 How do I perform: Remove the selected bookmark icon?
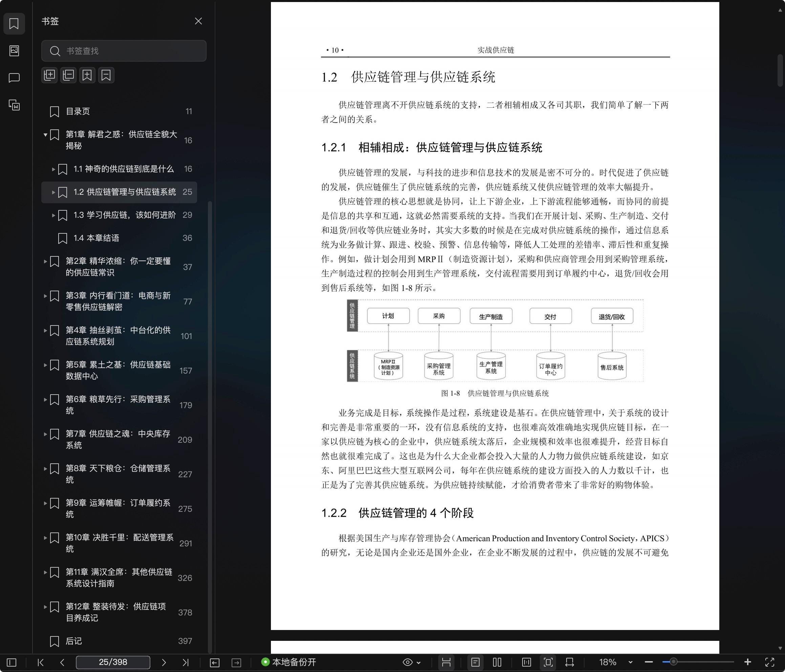coord(106,75)
